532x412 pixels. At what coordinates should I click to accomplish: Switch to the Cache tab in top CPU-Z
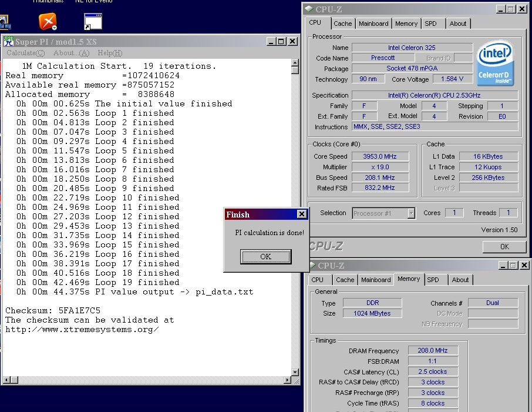[343, 24]
